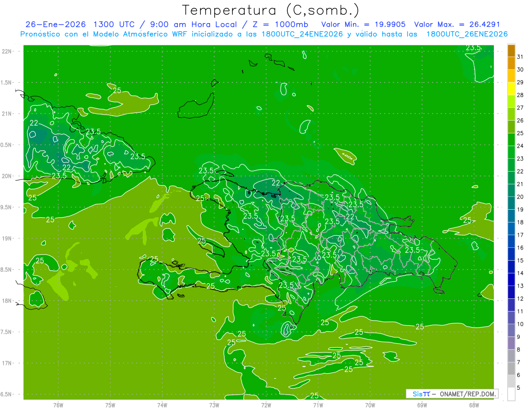This screenshot has height=411, width=532.
Task: Click the legend value '9'
Action: 519,337
